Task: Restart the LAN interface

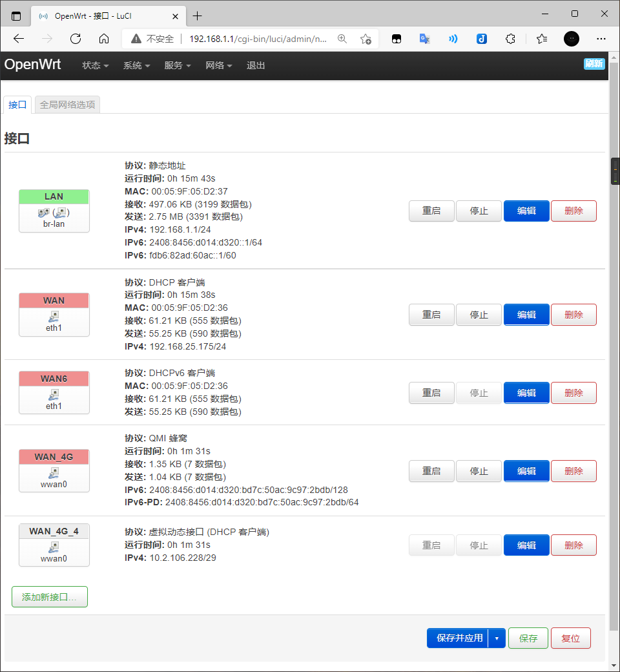Action: (x=431, y=211)
